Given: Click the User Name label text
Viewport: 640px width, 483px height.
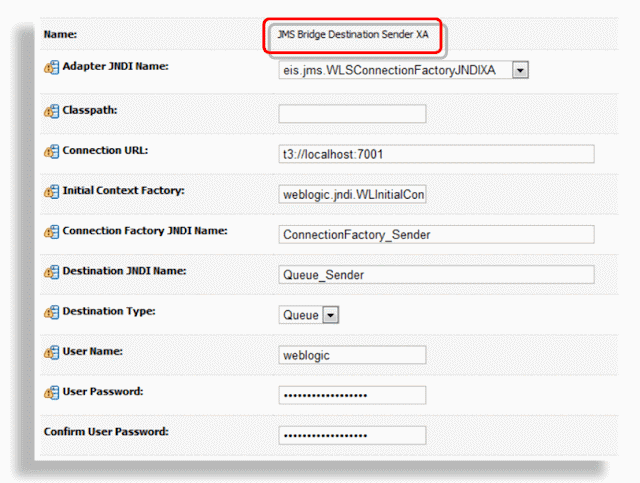Looking at the screenshot, I should 93,351.
